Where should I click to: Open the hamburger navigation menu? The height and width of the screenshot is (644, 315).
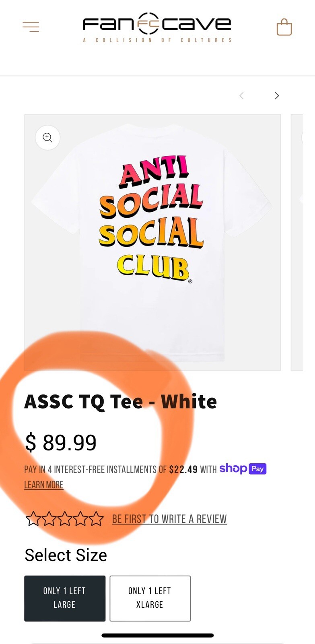tap(31, 27)
